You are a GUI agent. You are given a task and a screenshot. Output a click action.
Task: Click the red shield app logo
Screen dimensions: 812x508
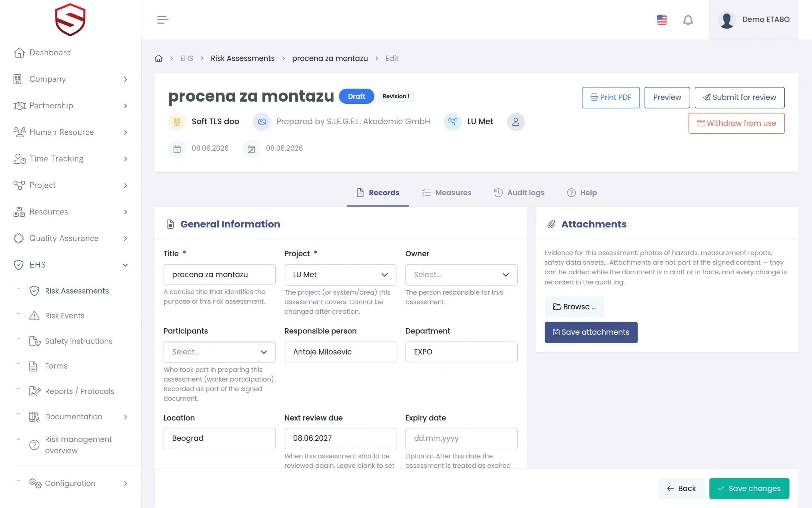pyautogui.click(x=70, y=19)
